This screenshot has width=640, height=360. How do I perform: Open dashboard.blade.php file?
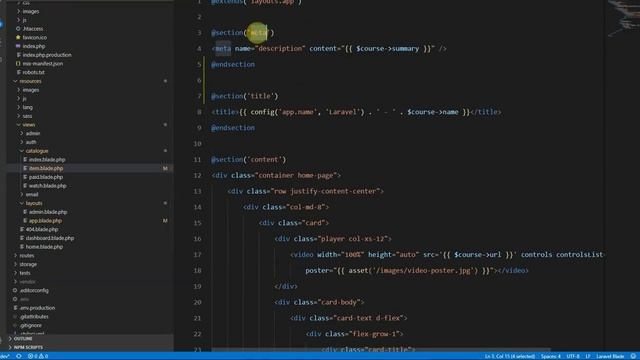pyautogui.click(x=50, y=238)
